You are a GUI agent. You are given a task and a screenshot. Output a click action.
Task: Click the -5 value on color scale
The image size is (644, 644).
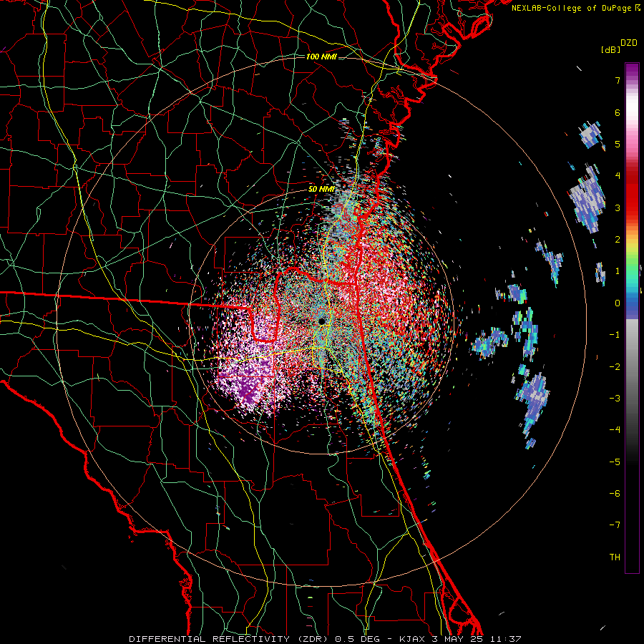tap(615, 462)
